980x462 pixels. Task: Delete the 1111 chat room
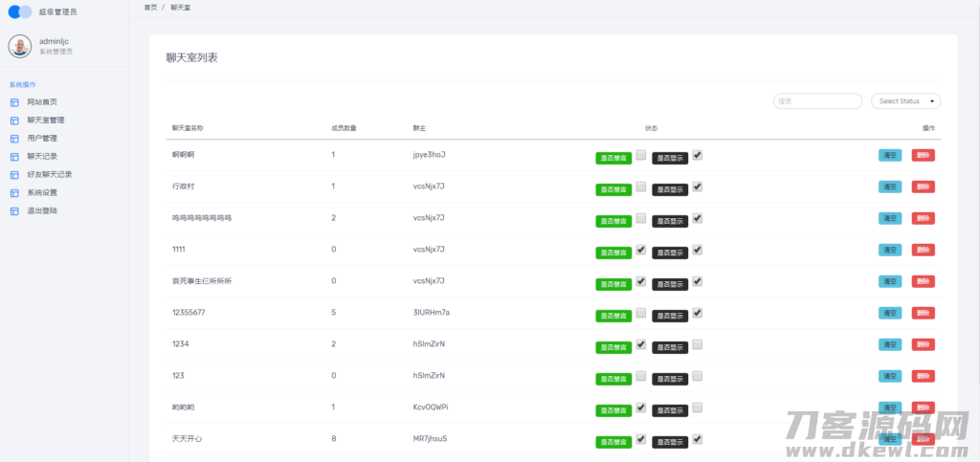924,250
